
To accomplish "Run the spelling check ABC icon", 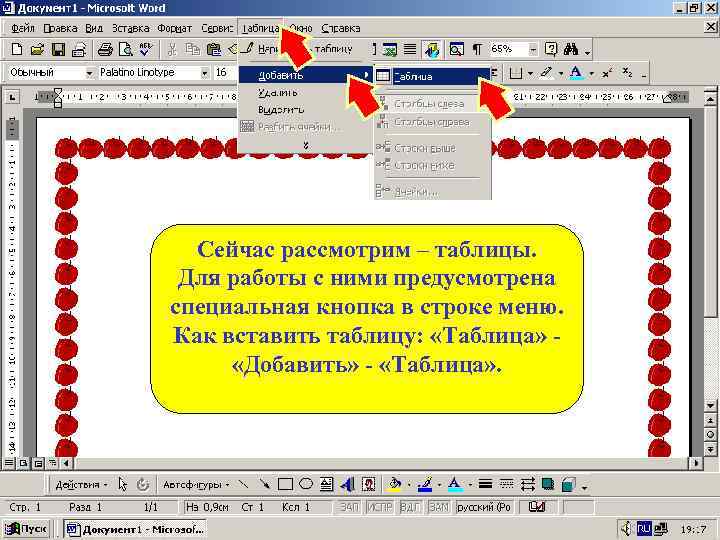I will 146,49.
